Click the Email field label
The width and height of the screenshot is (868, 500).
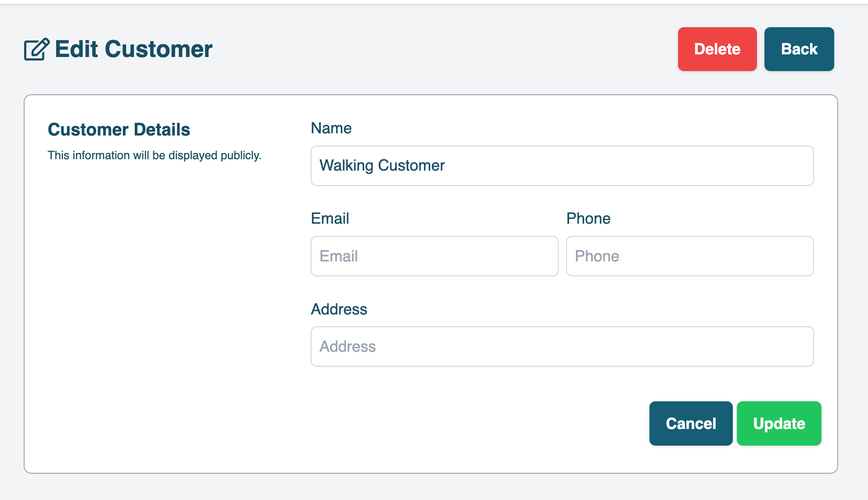(330, 218)
